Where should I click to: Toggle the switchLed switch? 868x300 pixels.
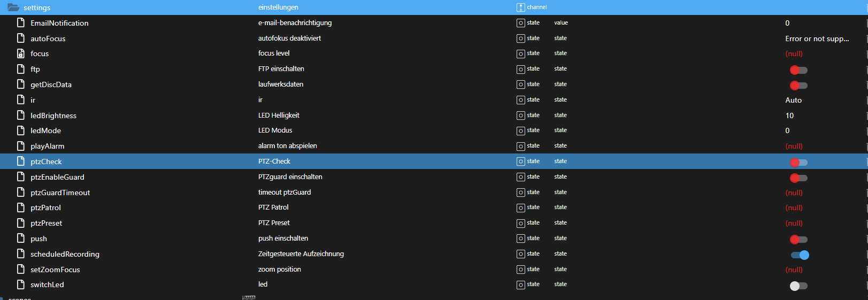798,286
